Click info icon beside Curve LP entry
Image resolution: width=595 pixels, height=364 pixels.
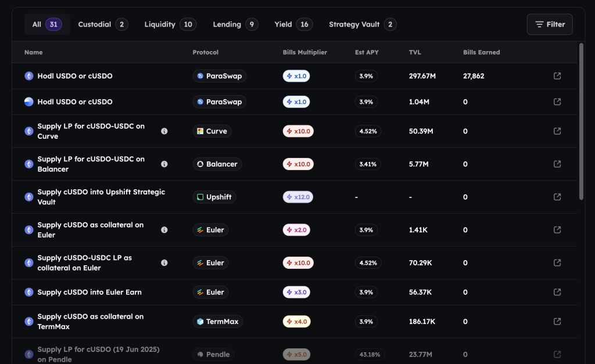click(x=164, y=131)
